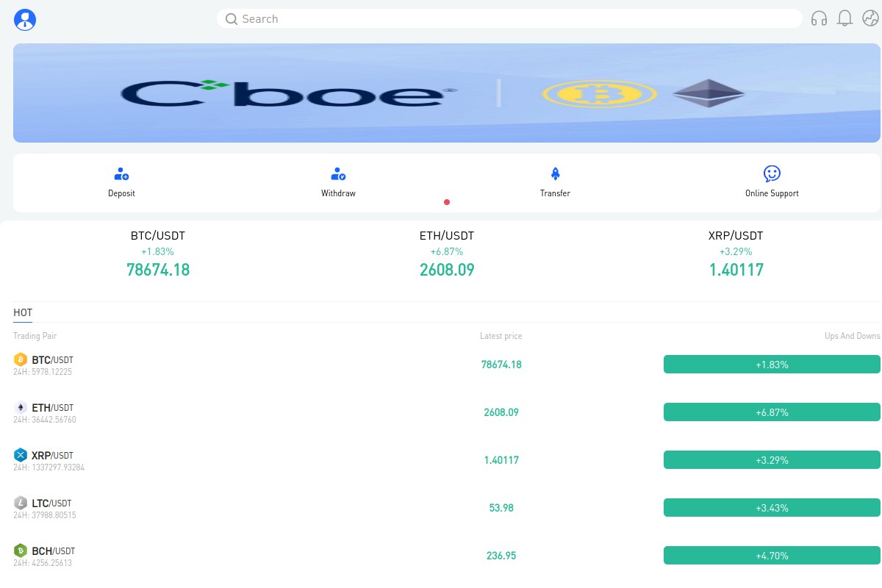
Task: Click the 24H: 4256.25613 volume text
Action: tap(43, 563)
